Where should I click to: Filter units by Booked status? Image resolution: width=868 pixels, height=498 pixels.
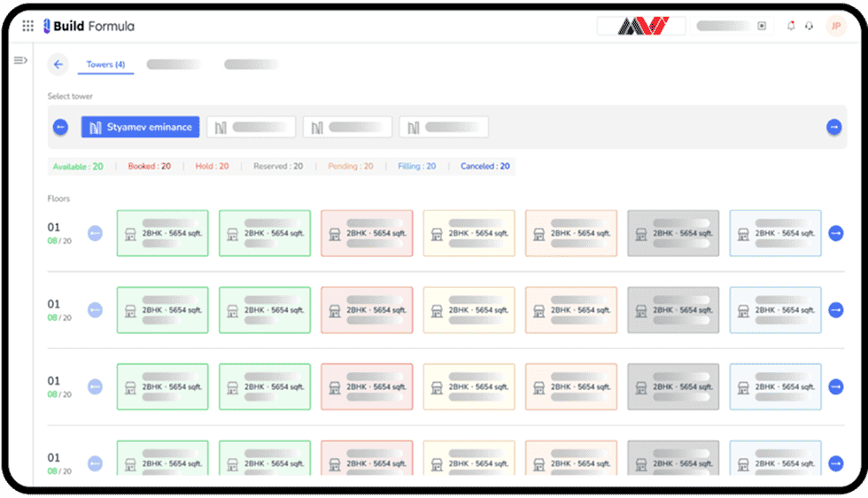[x=150, y=167]
